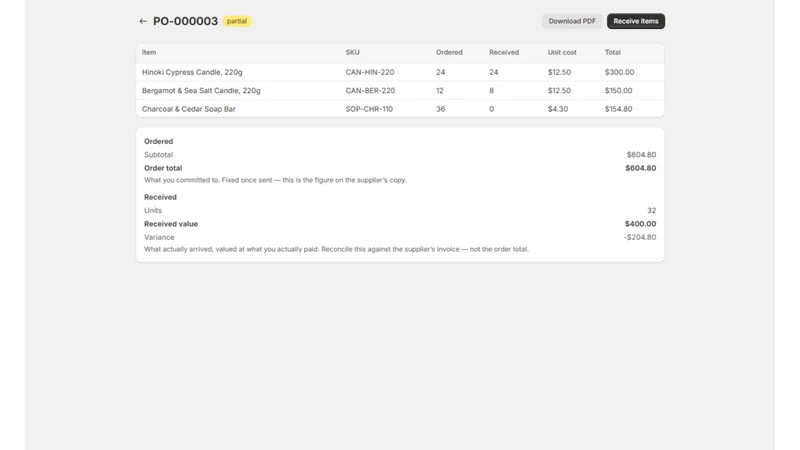Click ordered quantity 36 for Soap Bar
Image resolution: width=800 pixels, height=450 pixels.
pyautogui.click(x=440, y=109)
